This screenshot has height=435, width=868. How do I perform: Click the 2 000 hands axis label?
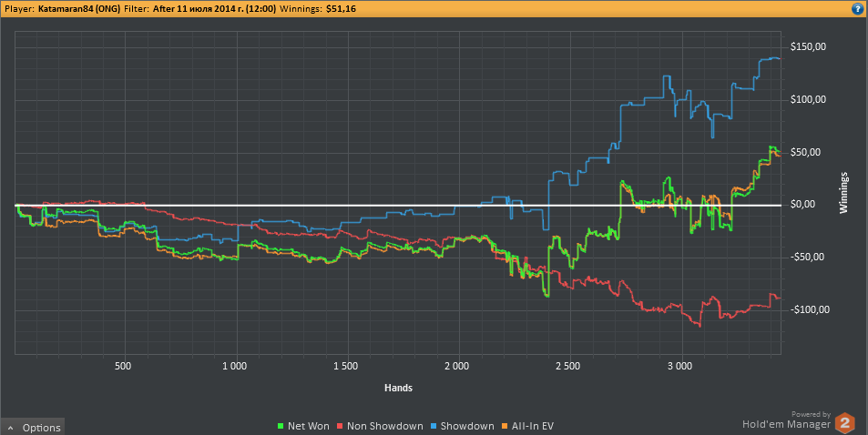tap(457, 366)
